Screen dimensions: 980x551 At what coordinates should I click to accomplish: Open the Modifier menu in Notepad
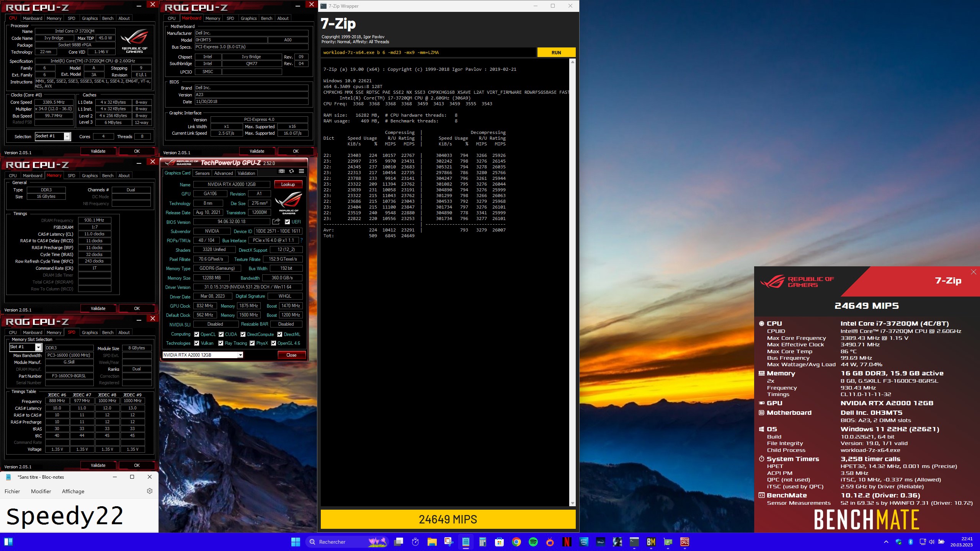point(41,491)
